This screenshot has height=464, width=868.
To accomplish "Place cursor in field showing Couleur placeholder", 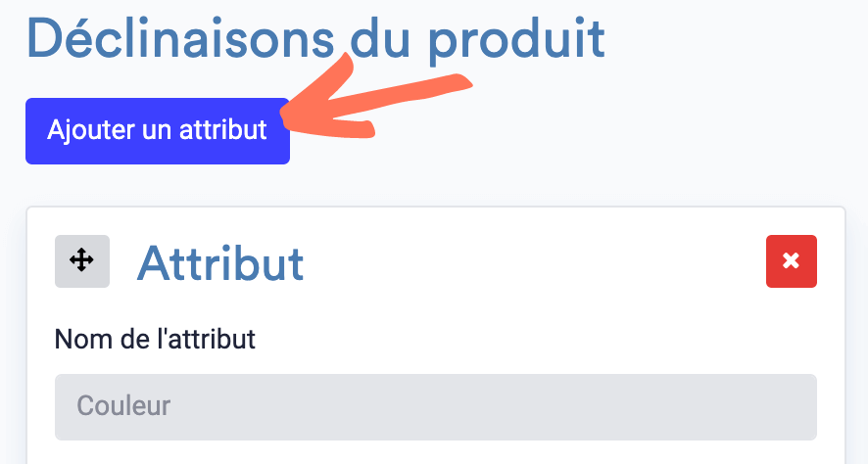I will 436,407.
